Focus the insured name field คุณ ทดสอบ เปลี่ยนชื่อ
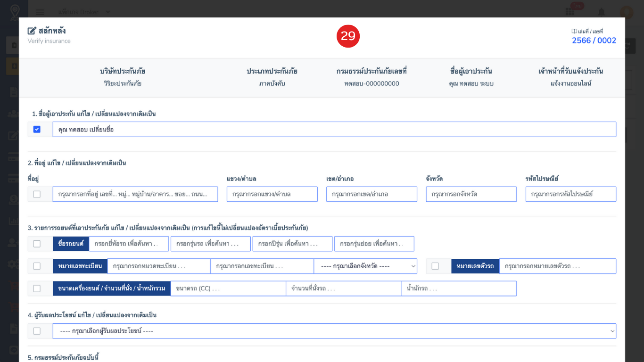The width and height of the screenshot is (644, 362). tap(334, 129)
